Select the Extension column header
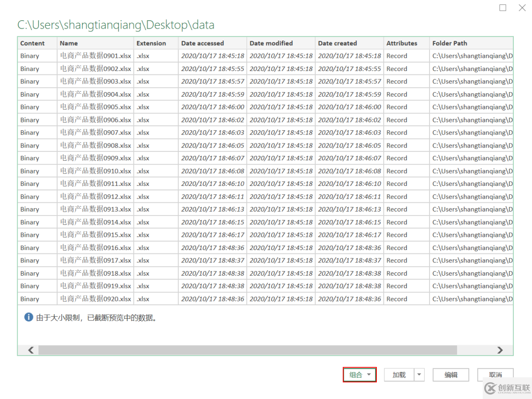 point(156,43)
